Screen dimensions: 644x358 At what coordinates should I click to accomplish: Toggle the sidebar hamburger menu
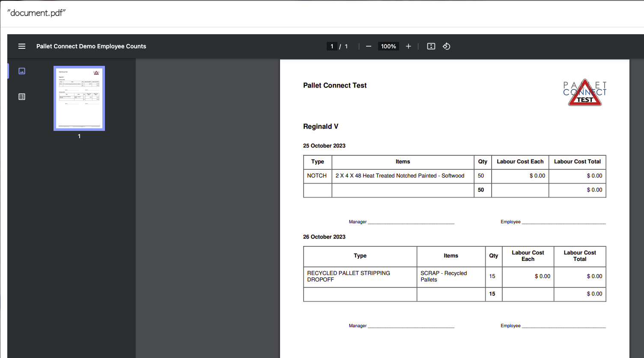(22, 46)
